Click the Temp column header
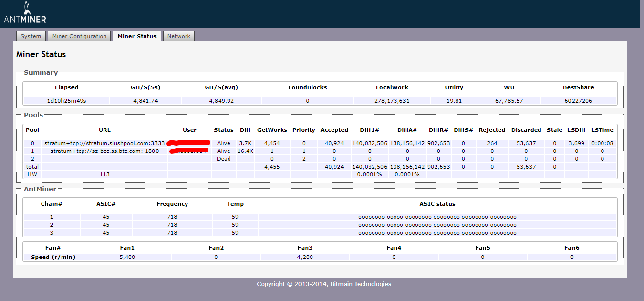This screenshot has width=644, height=301. coord(235,204)
